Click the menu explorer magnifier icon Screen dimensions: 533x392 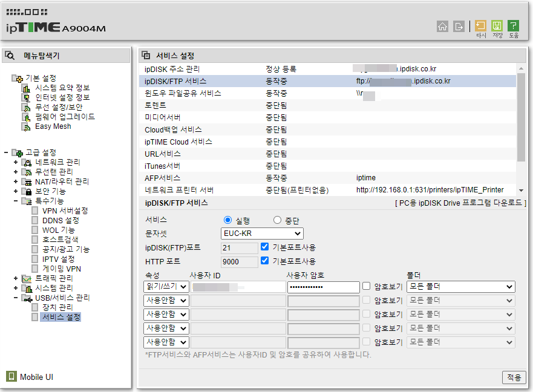click(x=10, y=56)
